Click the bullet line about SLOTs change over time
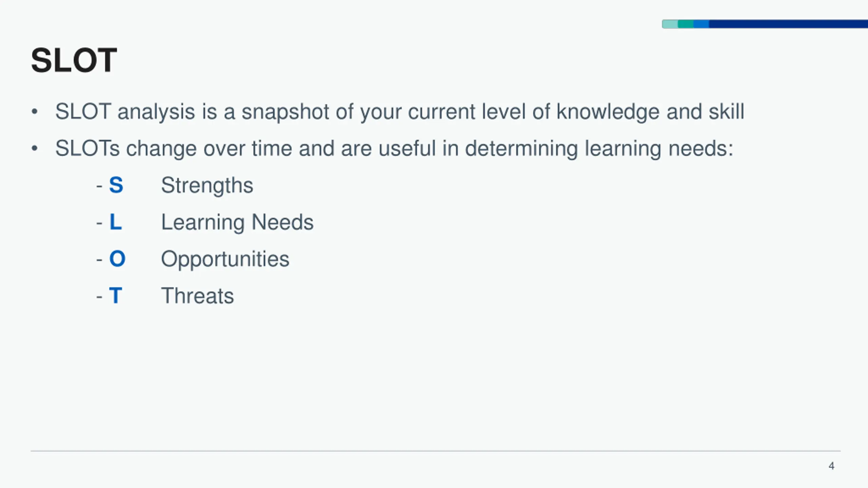The height and width of the screenshot is (488, 868). pos(394,149)
